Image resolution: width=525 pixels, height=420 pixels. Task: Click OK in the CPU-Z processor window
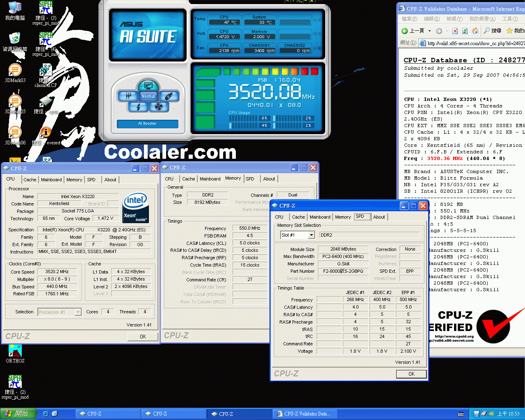click(143, 336)
